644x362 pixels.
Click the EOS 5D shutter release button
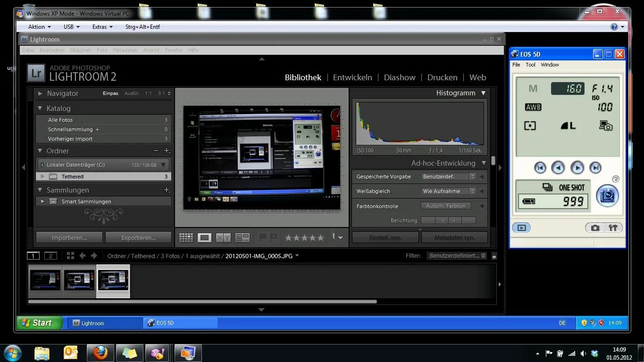pyautogui.click(x=607, y=196)
